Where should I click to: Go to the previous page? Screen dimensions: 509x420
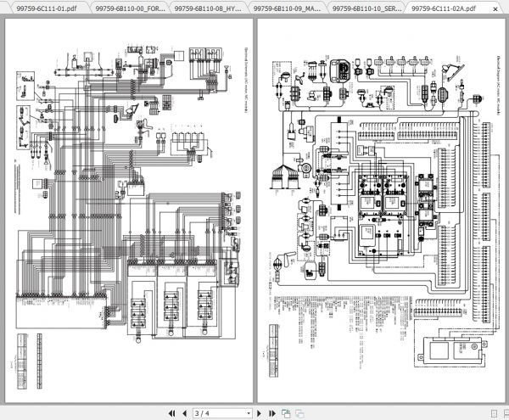tap(184, 413)
